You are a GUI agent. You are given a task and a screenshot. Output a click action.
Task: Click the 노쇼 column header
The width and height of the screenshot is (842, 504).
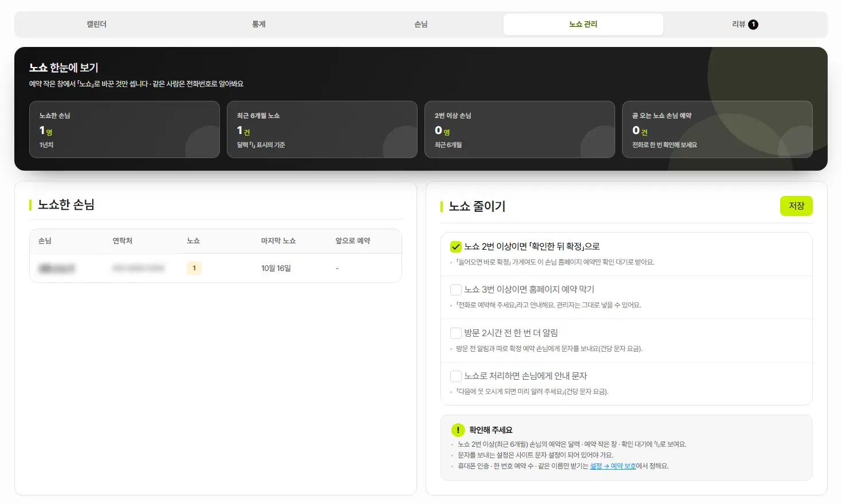(x=194, y=241)
